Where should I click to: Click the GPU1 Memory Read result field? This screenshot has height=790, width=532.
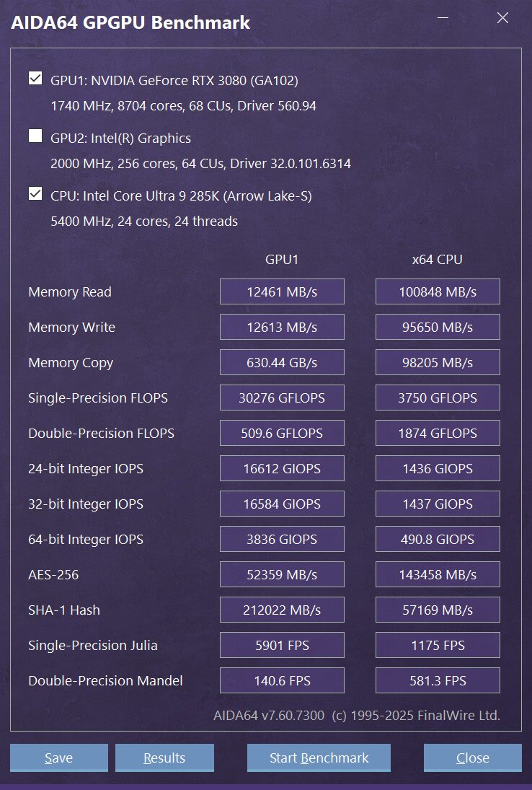pyautogui.click(x=282, y=291)
